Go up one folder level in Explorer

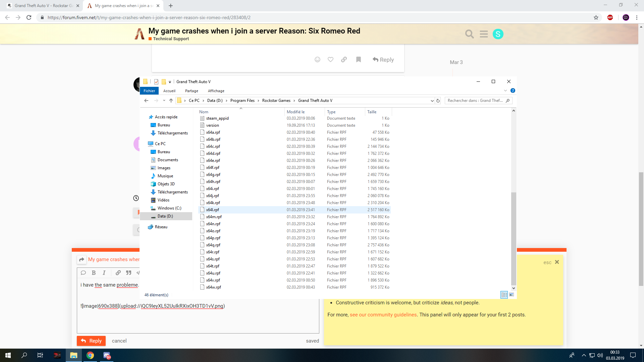pyautogui.click(x=171, y=101)
